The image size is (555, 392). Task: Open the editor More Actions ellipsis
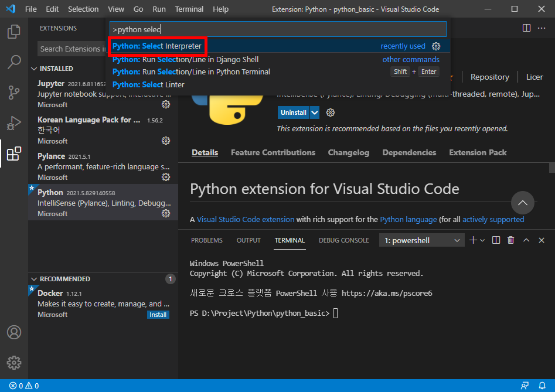(x=542, y=28)
